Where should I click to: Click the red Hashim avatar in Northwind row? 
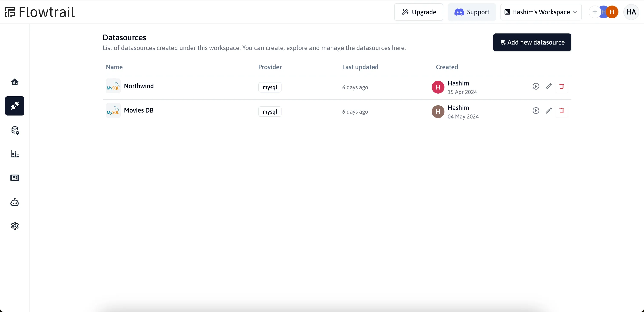pos(438,87)
